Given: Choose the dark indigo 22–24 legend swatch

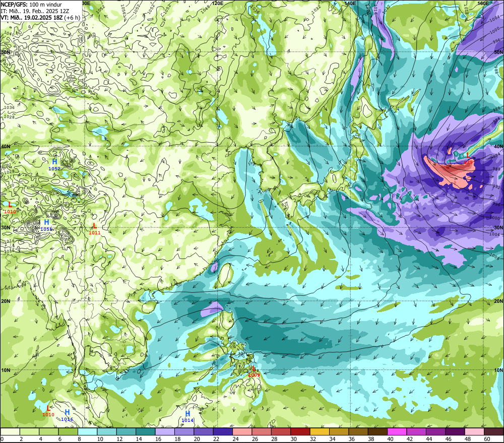Looking at the screenshot, I should (x=223, y=431).
